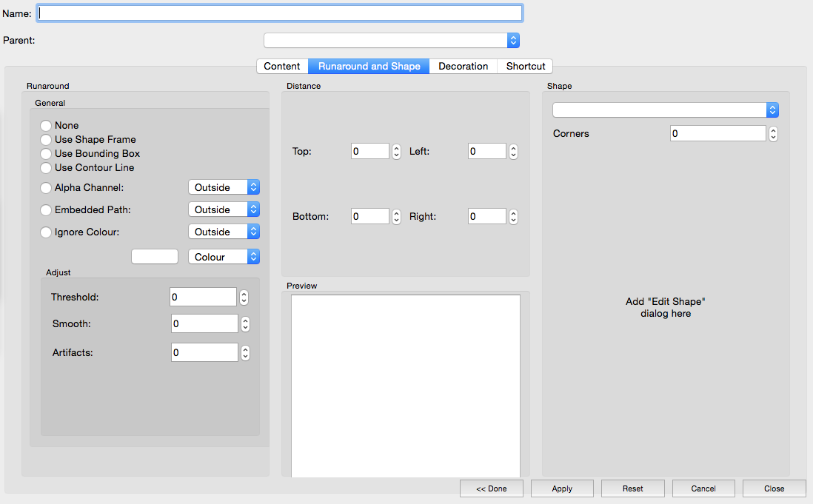Open the Parent selection dropdown
Screen dimensions: 813x504
(x=391, y=41)
